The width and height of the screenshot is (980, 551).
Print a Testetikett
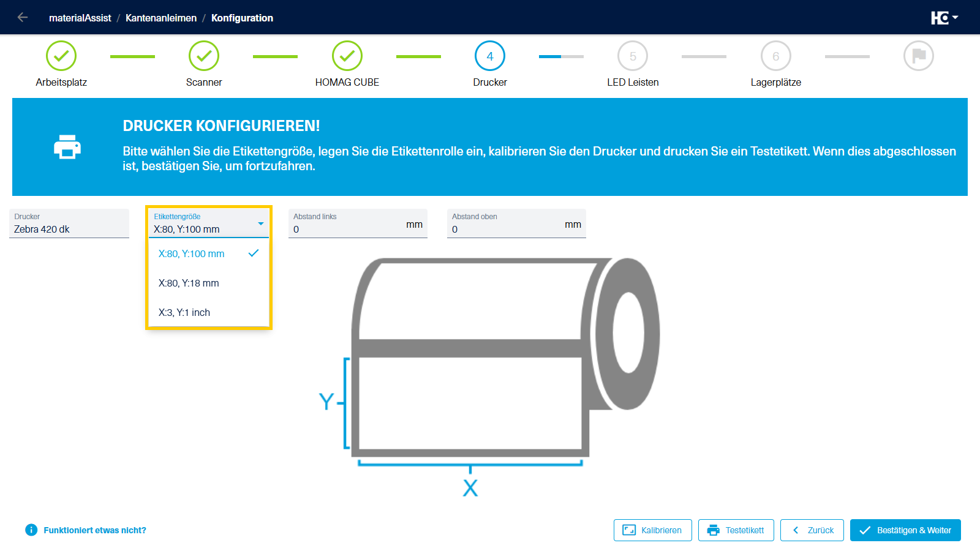(736, 530)
